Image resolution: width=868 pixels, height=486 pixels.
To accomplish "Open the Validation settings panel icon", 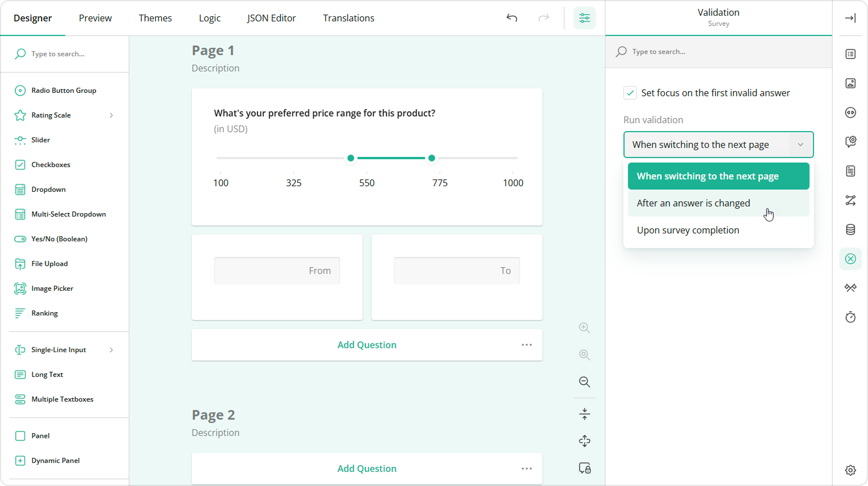I will pos(850,259).
